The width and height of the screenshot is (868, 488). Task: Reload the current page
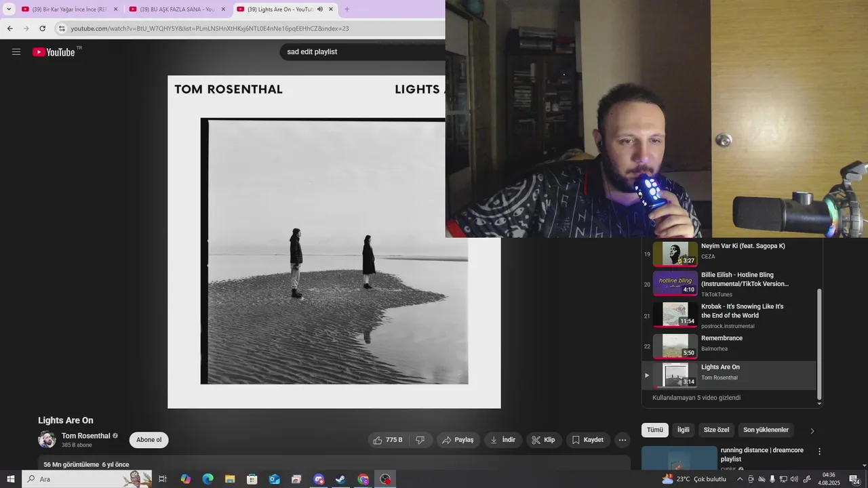point(42,28)
